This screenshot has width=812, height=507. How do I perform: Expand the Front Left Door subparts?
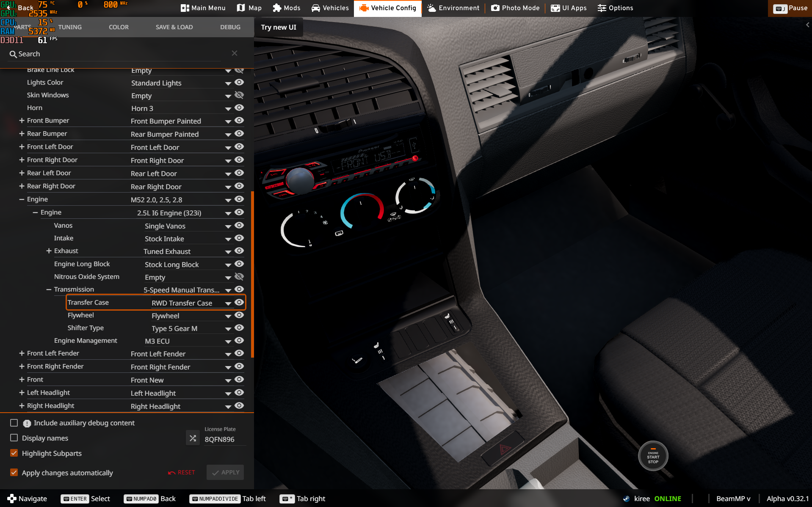pos(22,147)
